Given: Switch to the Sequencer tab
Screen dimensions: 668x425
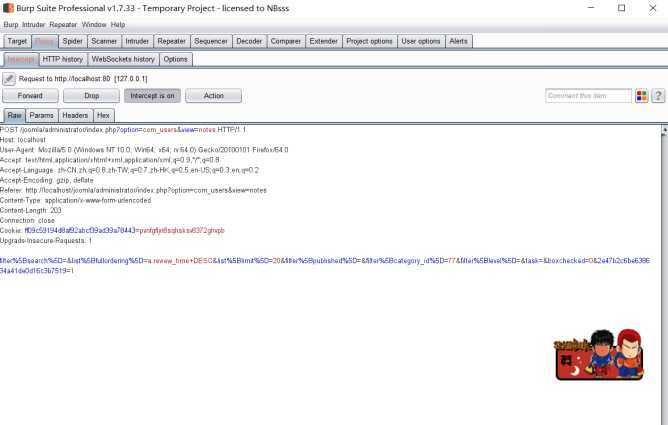Looking at the screenshot, I should (211, 41).
